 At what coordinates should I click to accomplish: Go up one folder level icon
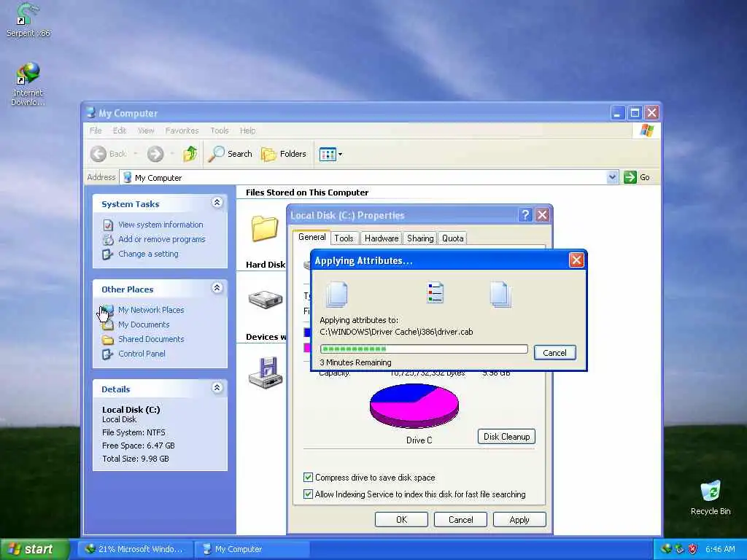coord(190,154)
